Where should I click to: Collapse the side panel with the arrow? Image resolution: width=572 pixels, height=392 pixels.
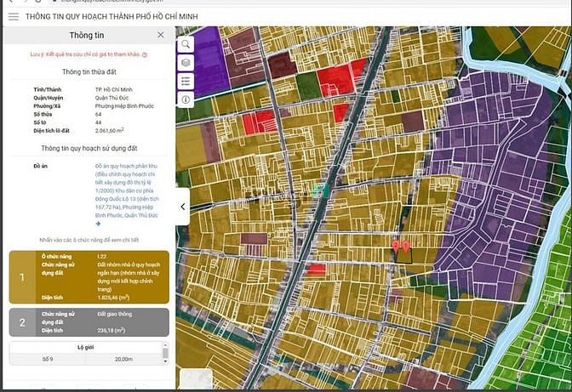(183, 207)
